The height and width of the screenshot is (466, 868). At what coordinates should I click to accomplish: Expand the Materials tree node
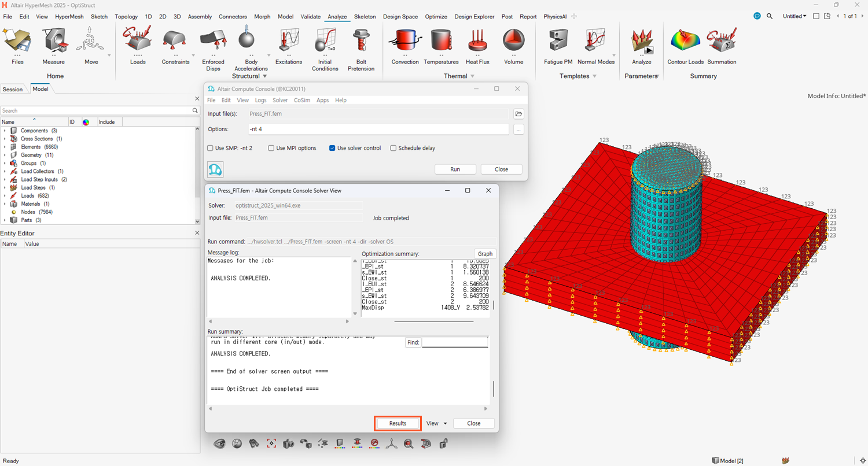tap(5, 204)
